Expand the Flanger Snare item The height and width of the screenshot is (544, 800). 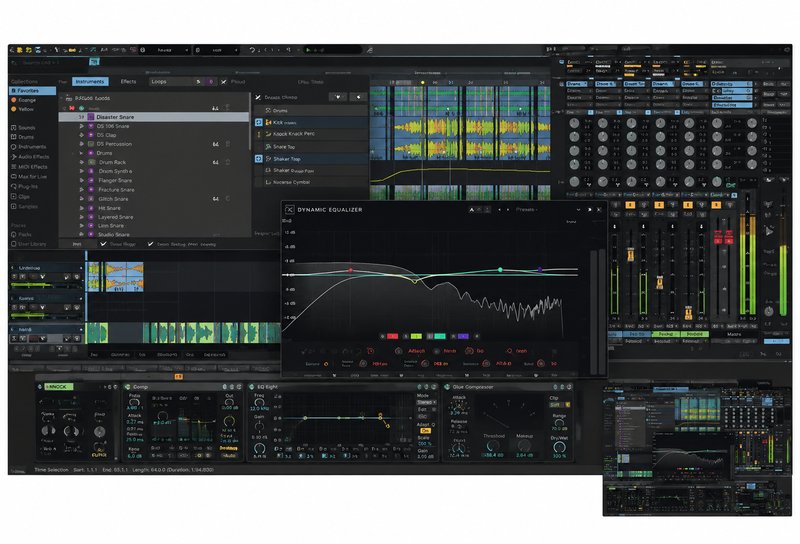(81, 180)
